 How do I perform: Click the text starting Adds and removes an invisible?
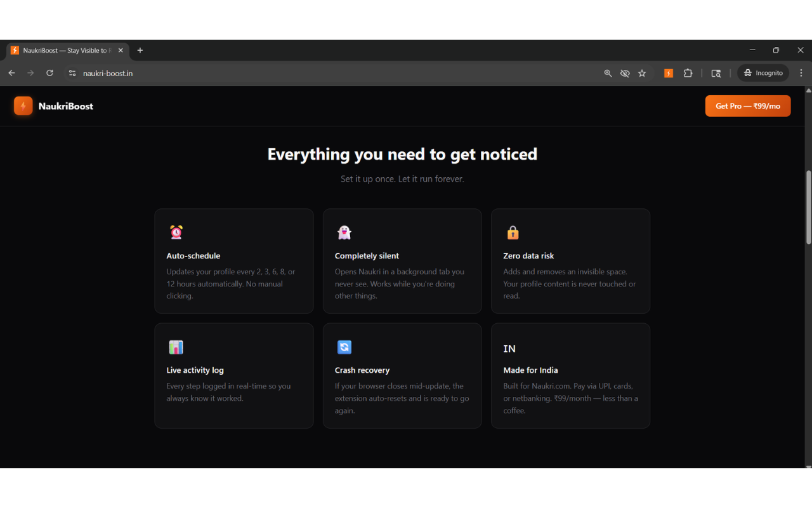pyautogui.click(x=570, y=284)
